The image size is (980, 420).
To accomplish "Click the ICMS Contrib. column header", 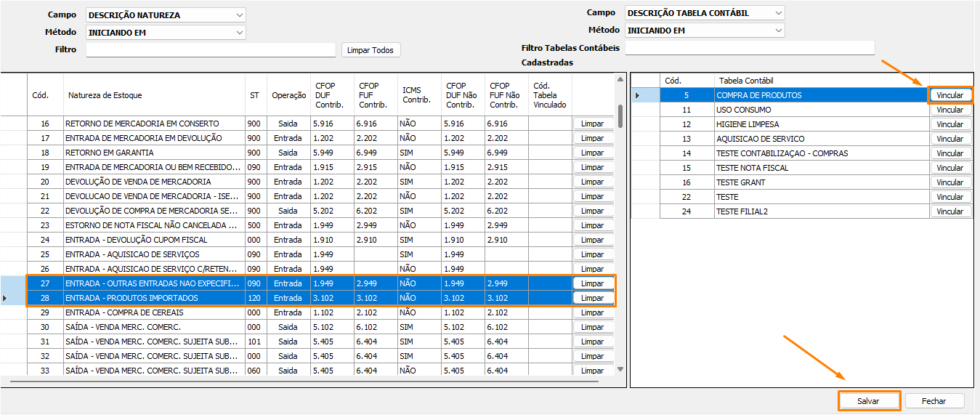I will point(419,95).
